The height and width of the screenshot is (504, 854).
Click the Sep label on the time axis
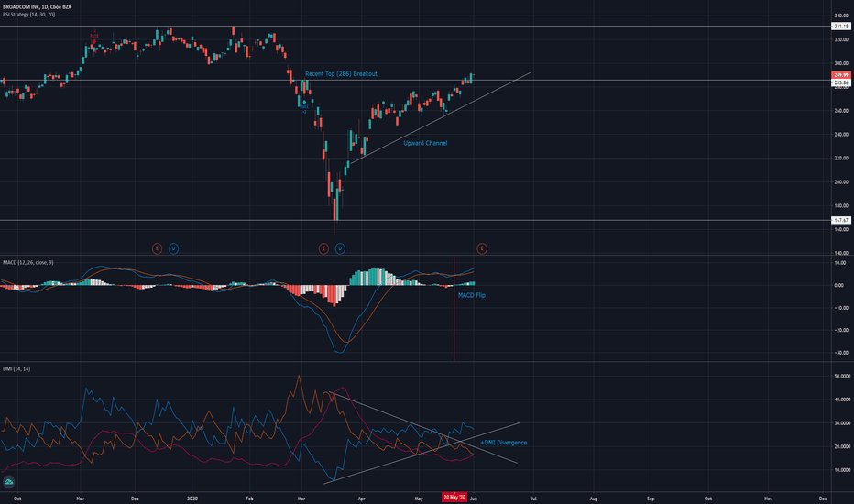(x=651, y=498)
